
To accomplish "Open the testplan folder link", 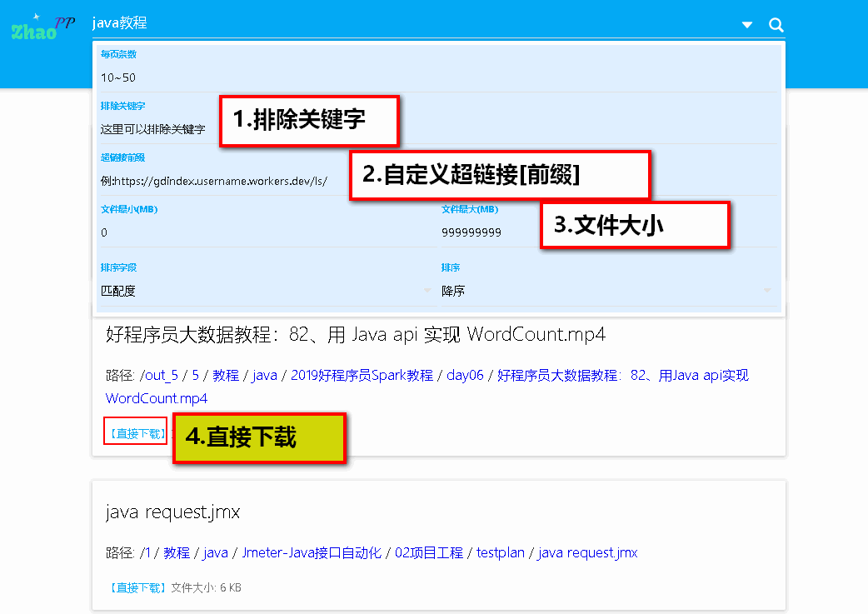I will click(501, 552).
